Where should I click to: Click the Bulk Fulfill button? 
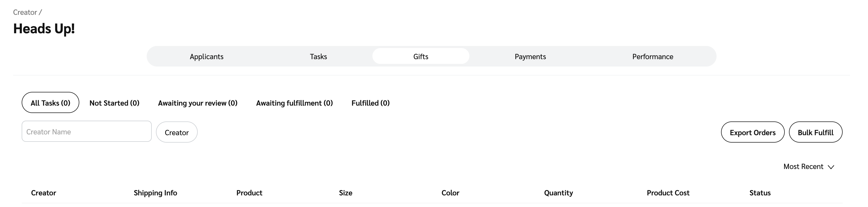click(815, 132)
